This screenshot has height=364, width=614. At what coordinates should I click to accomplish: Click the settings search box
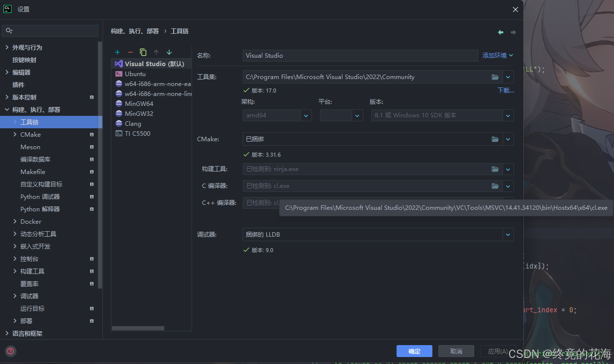(50, 31)
